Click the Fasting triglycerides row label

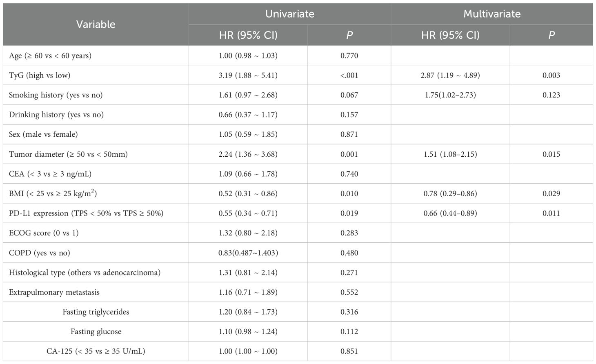pyautogui.click(x=96, y=312)
